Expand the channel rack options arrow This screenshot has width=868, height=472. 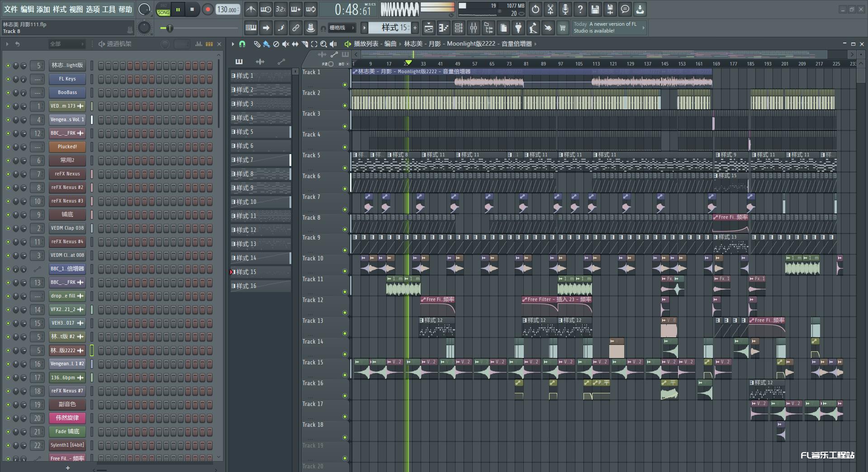click(7, 44)
